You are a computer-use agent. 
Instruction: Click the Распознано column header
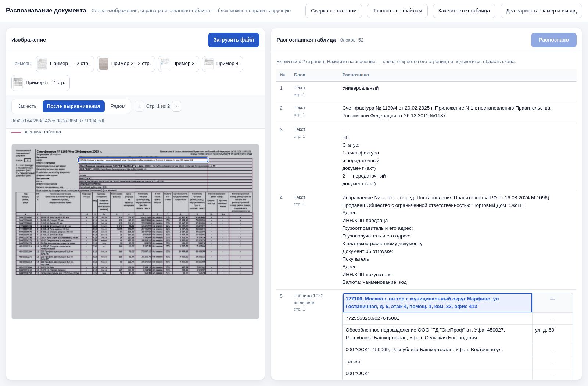pyautogui.click(x=355, y=75)
